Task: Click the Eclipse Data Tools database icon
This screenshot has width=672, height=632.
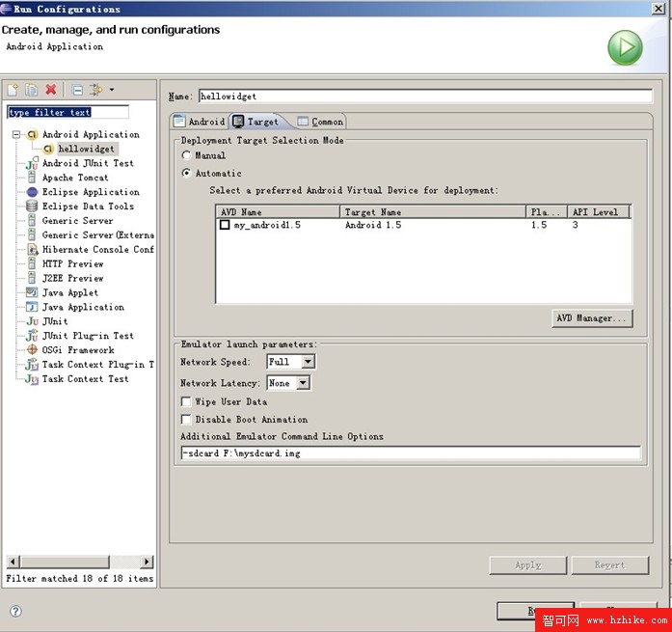Action: coord(32,206)
